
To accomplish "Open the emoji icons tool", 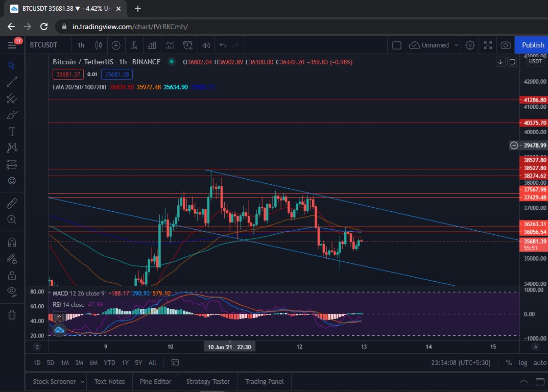I will coord(12,181).
